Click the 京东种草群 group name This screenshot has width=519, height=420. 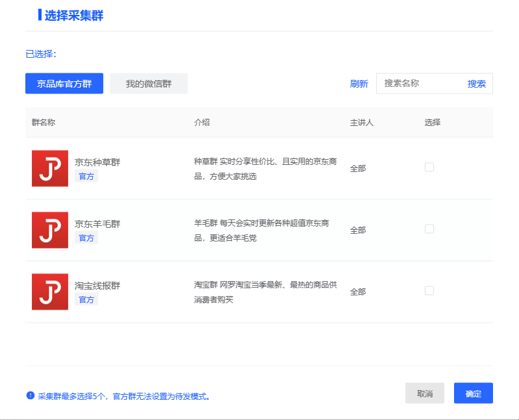point(97,162)
